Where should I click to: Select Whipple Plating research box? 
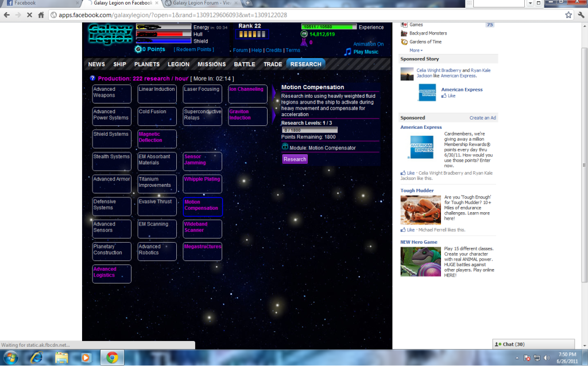pos(202,184)
